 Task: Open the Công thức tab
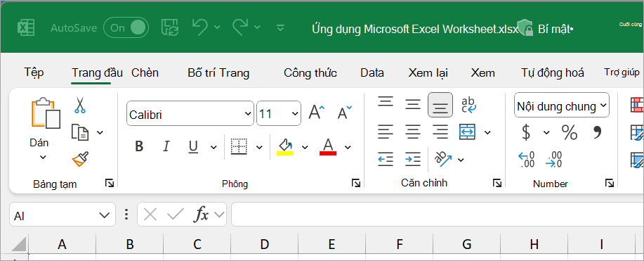pyautogui.click(x=310, y=73)
